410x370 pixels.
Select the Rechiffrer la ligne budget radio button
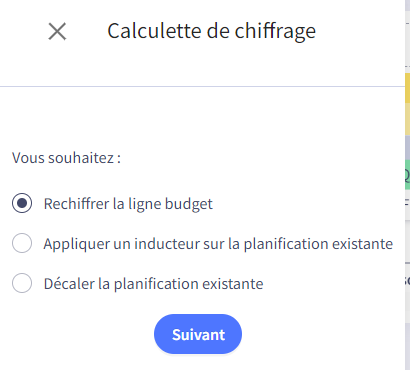point(22,203)
